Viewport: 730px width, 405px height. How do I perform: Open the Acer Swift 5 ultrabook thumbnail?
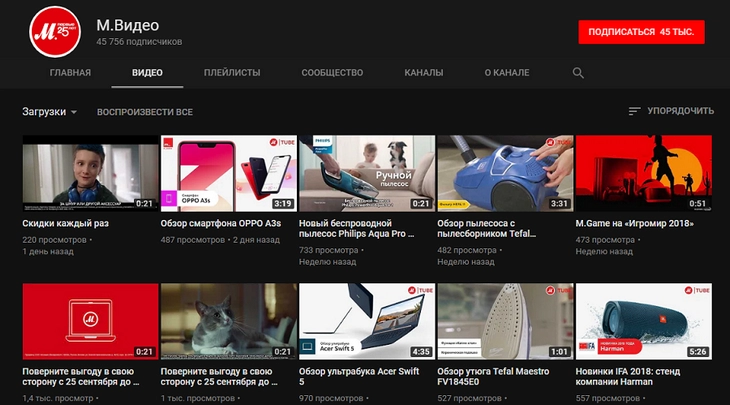(x=367, y=321)
